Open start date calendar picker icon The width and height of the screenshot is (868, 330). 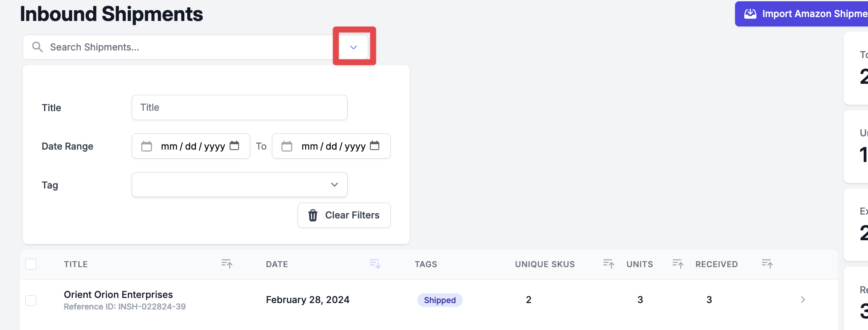234,146
